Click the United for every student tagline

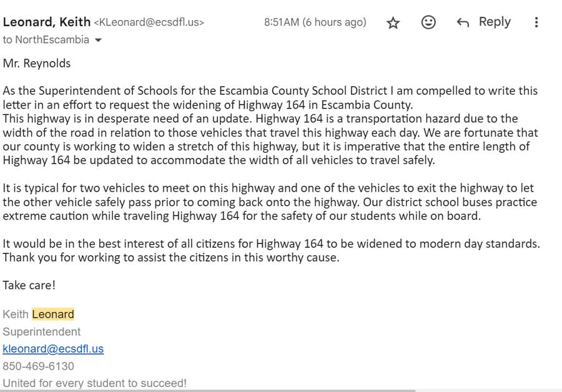point(94,383)
